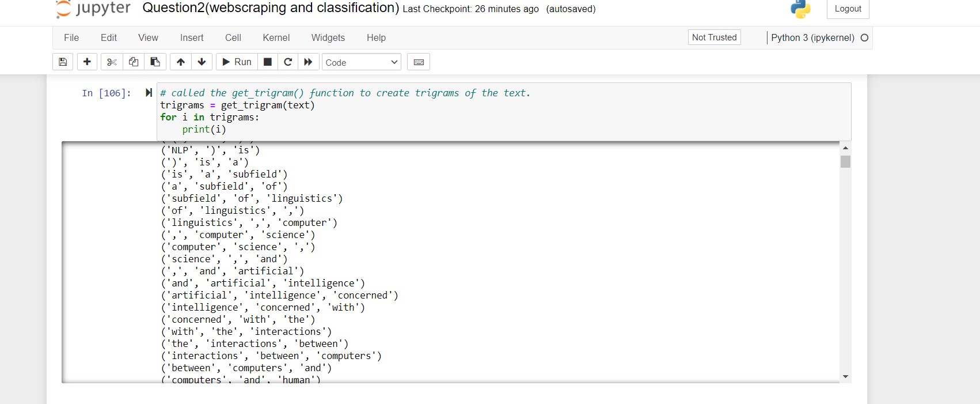
Task: Click the In [106] prompt
Action: (x=107, y=93)
